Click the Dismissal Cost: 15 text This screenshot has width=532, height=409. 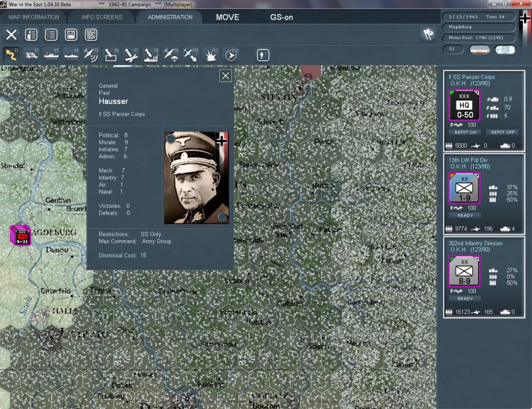tap(123, 255)
